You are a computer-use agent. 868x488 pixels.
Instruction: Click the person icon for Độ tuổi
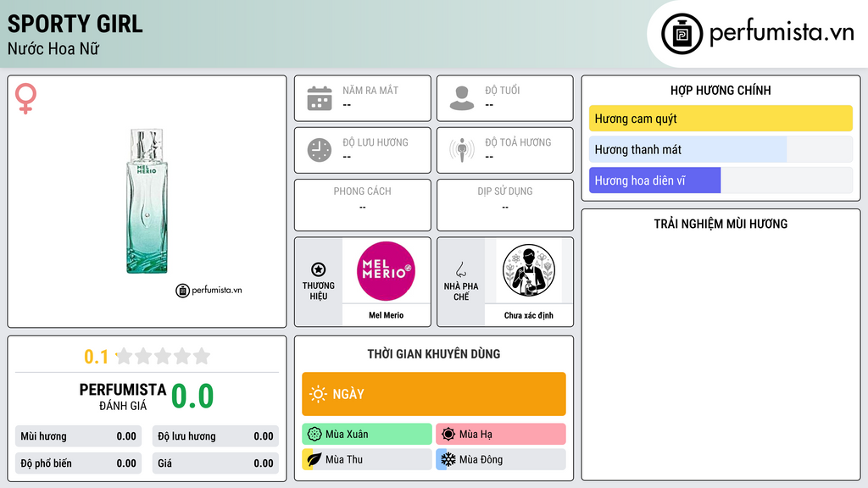(x=462, y=98)
